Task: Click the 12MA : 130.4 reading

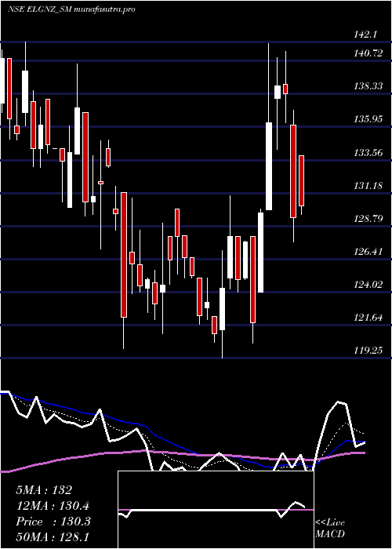Action: (53, 506)
